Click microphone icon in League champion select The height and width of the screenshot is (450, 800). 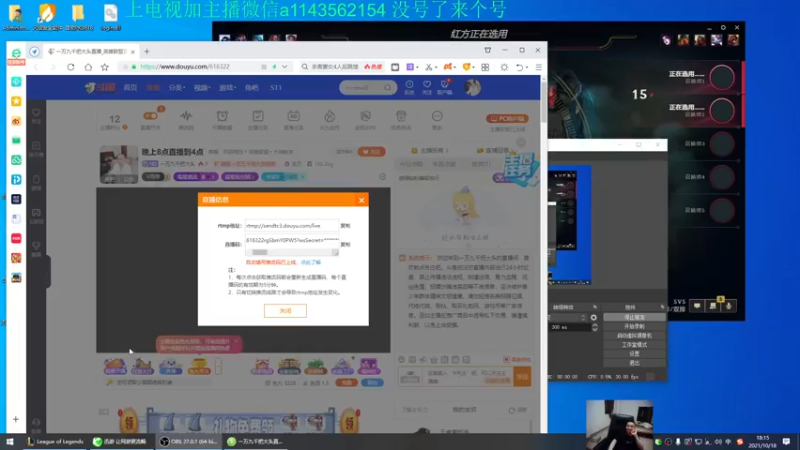[x=729, y=306]
